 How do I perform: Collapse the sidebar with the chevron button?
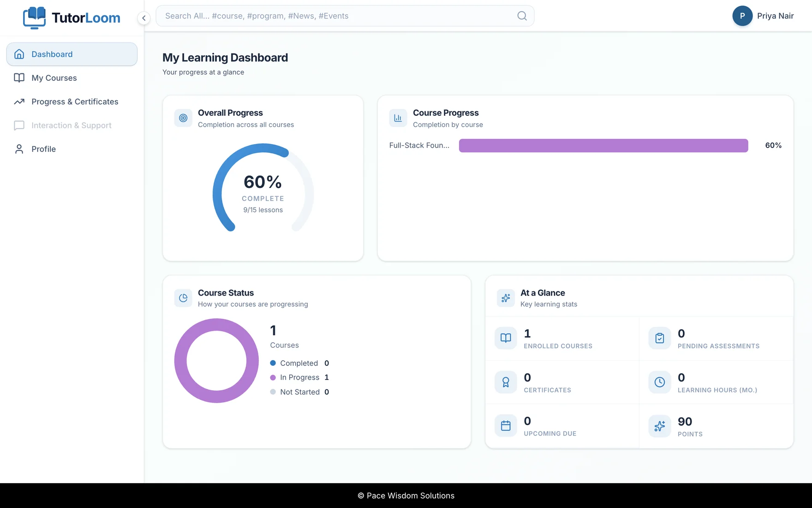pos(144,18)
